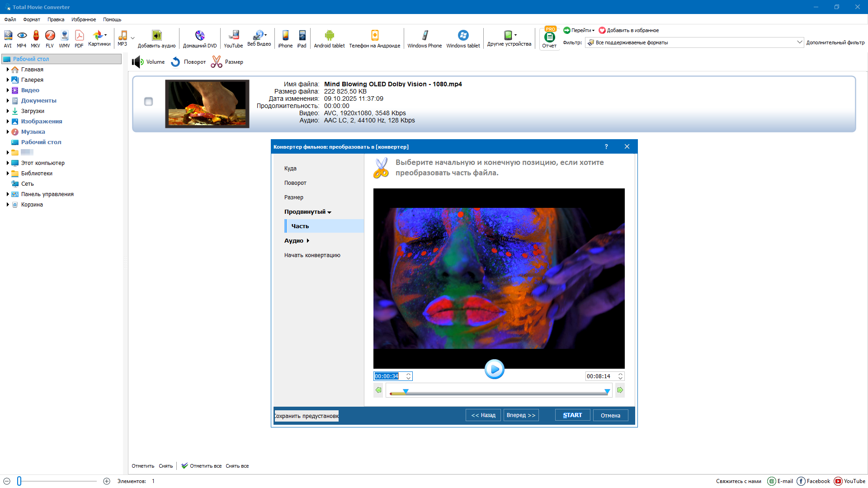Click Снять все to uncheck all

pos(237,466)
